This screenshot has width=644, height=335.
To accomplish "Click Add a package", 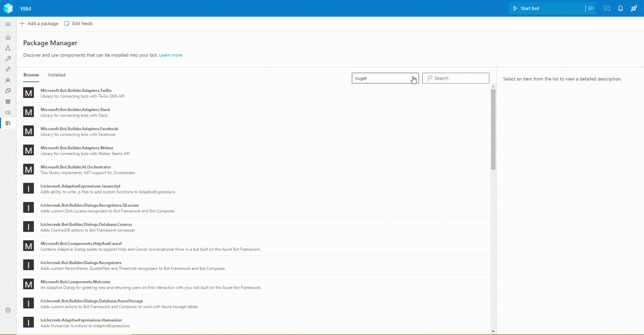I will click(x=39, y=23).
